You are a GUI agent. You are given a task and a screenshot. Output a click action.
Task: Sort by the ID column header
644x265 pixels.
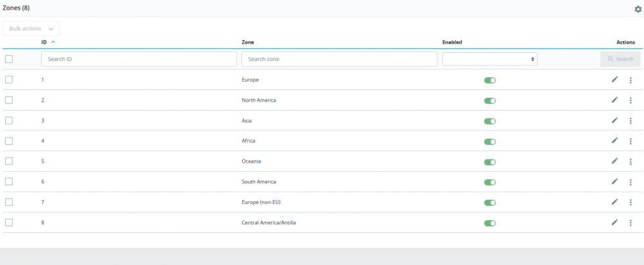[44, 42]
